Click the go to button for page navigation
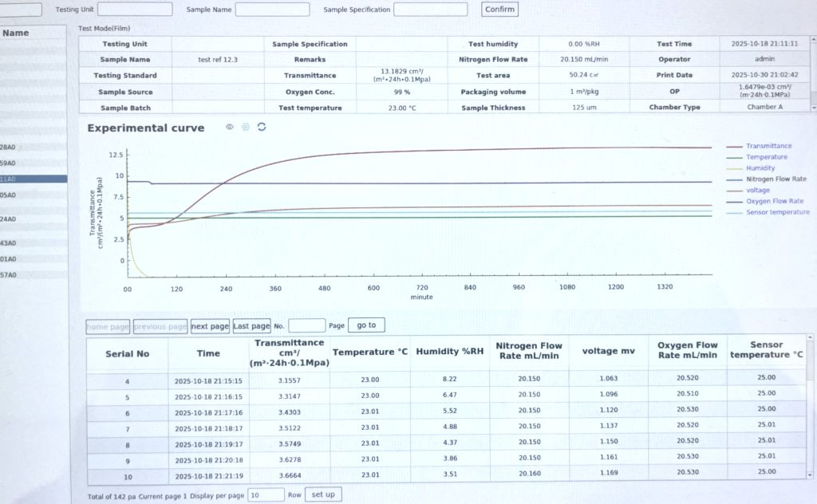The width and height of the screenshot is (817, 504). (365, 325)
